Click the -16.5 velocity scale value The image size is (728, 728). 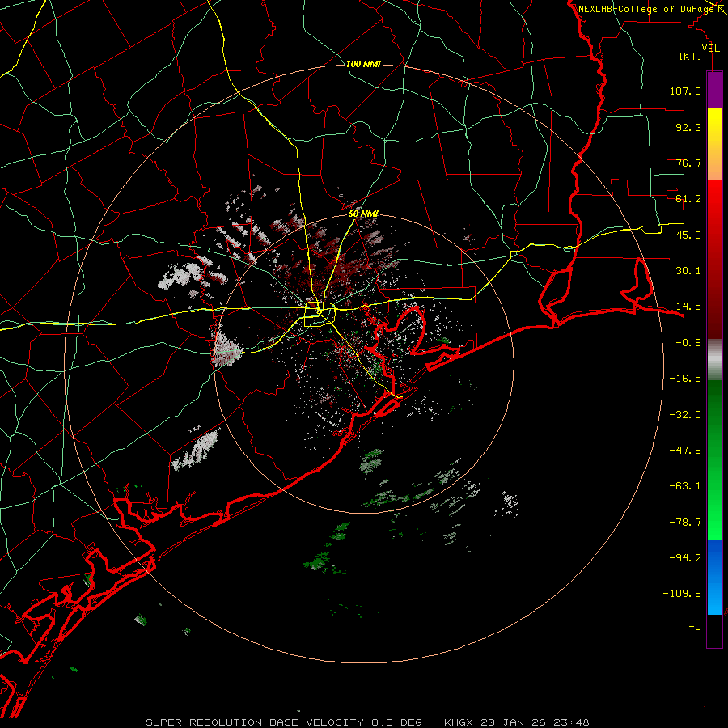click(685, 379)
